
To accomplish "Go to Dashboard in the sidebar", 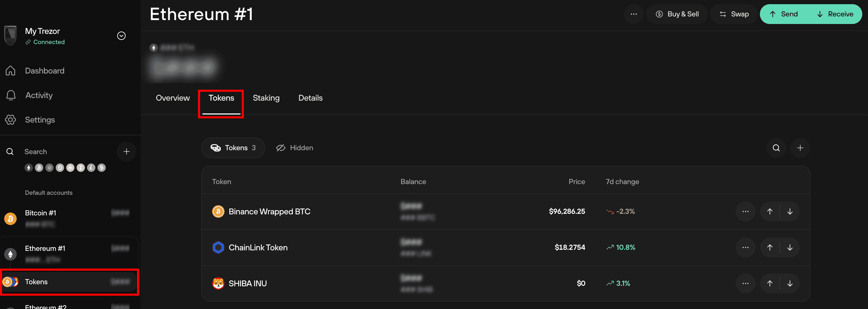I will (45, 71).
